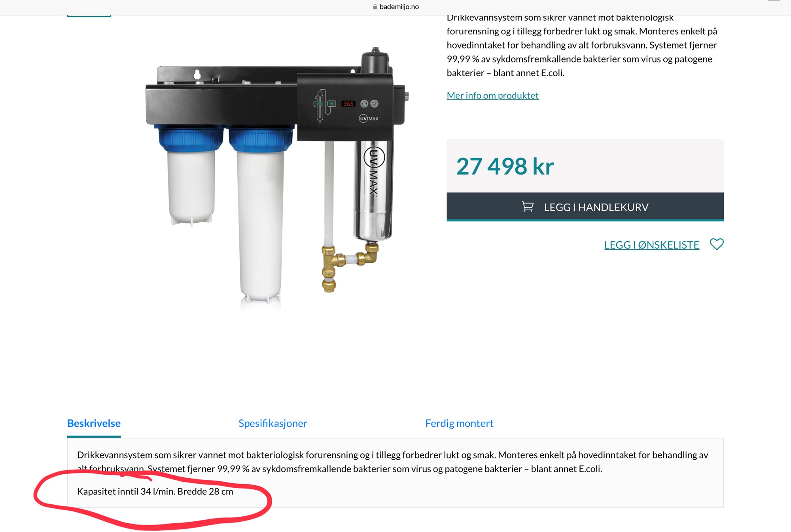
Task: Click the padlock icon beside bademiljo.no
Action: [375, 7]
